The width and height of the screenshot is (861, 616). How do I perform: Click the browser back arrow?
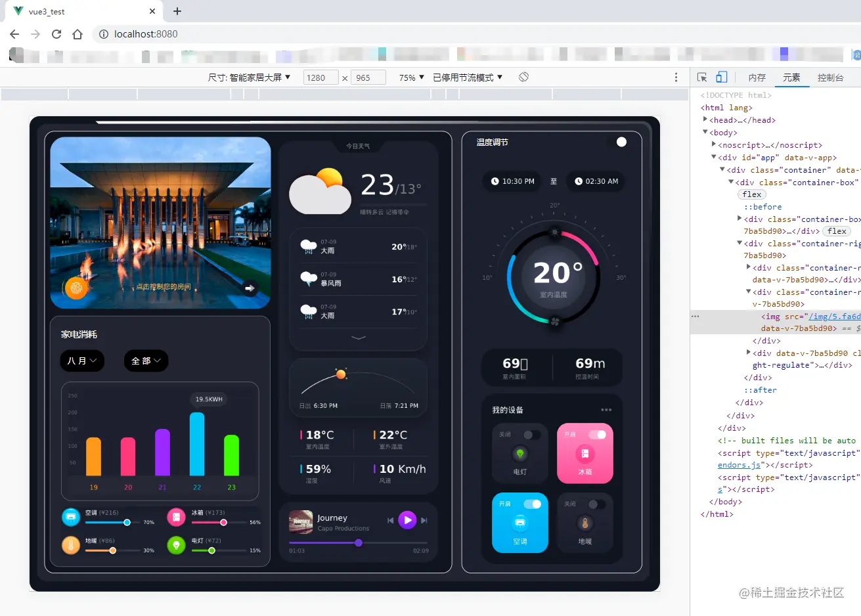(14, 34)
